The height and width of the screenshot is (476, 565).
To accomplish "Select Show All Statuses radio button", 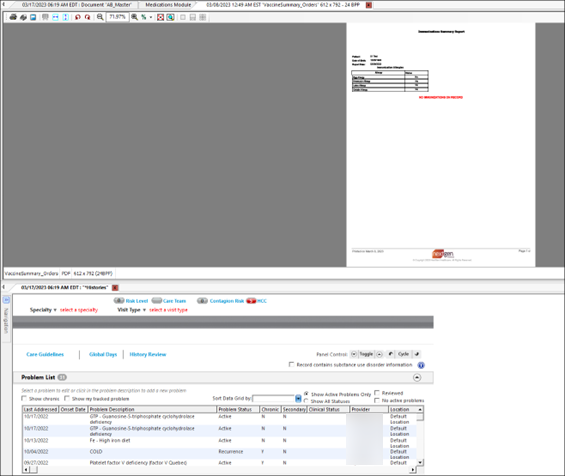I will click(306, 401).
